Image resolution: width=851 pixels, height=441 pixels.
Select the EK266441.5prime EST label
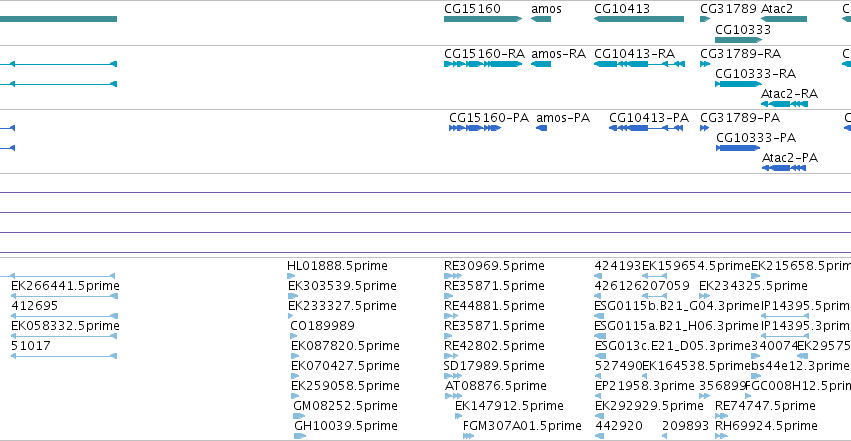click(65, 286)
